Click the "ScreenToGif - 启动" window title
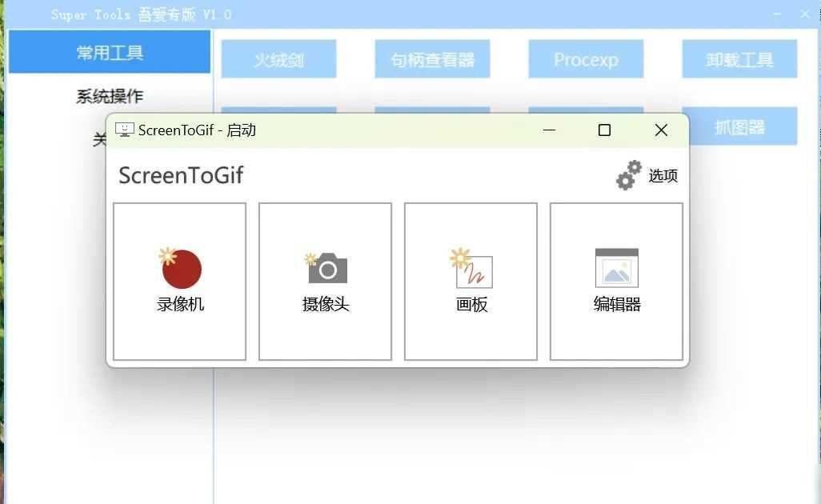Screen dimensions: 821x504 (197, 130)
